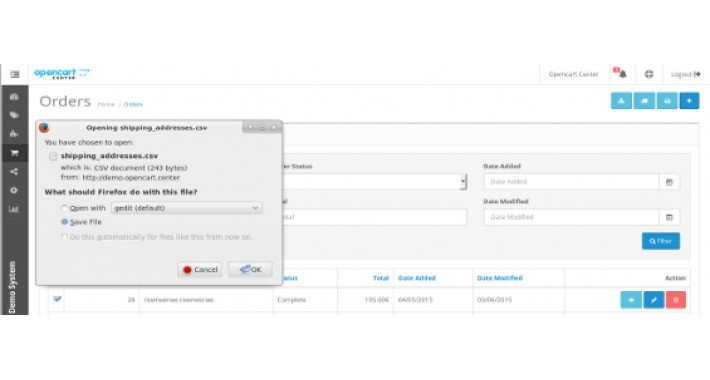Screen dimensions: 710x380
Task: Click the print invoice toolbar button
Action: coord(667,101)
